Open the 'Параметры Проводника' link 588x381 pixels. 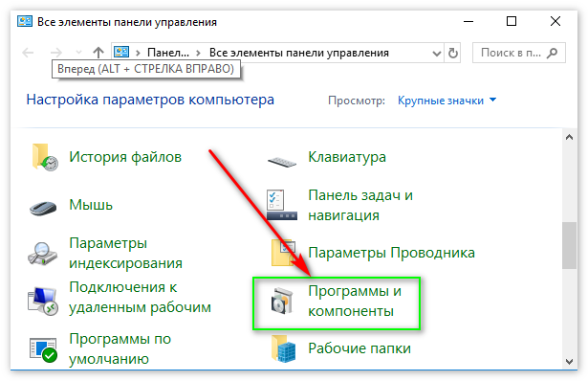pos(391,253)
